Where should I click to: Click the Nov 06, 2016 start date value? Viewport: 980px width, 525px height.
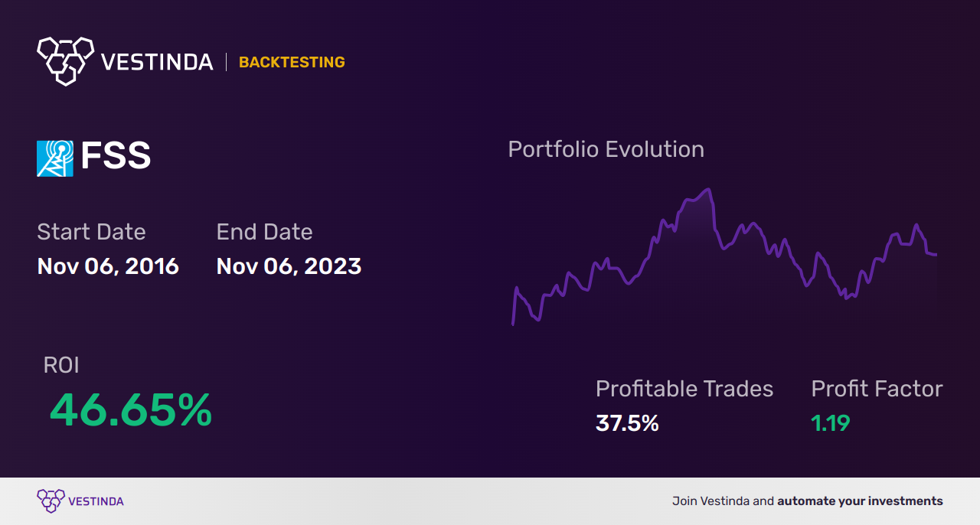coord(108,266)
